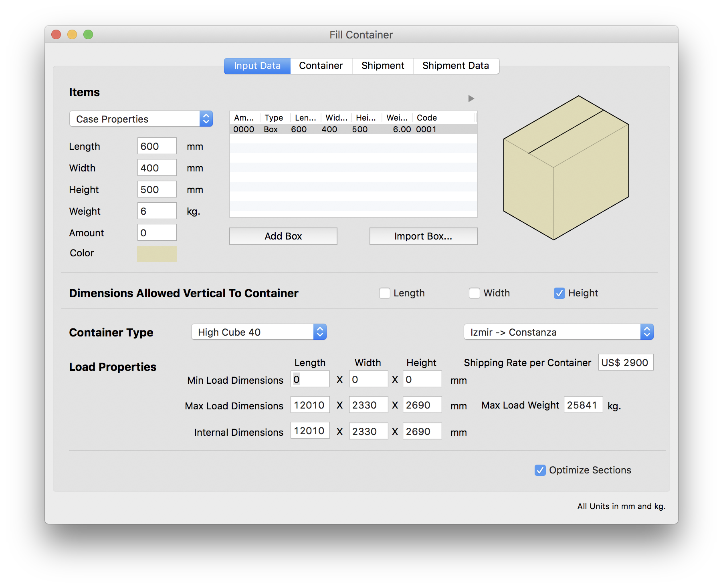Click the small play triangle above the table
This screenshot has height=588, width=723.
(x=471, y=99)
